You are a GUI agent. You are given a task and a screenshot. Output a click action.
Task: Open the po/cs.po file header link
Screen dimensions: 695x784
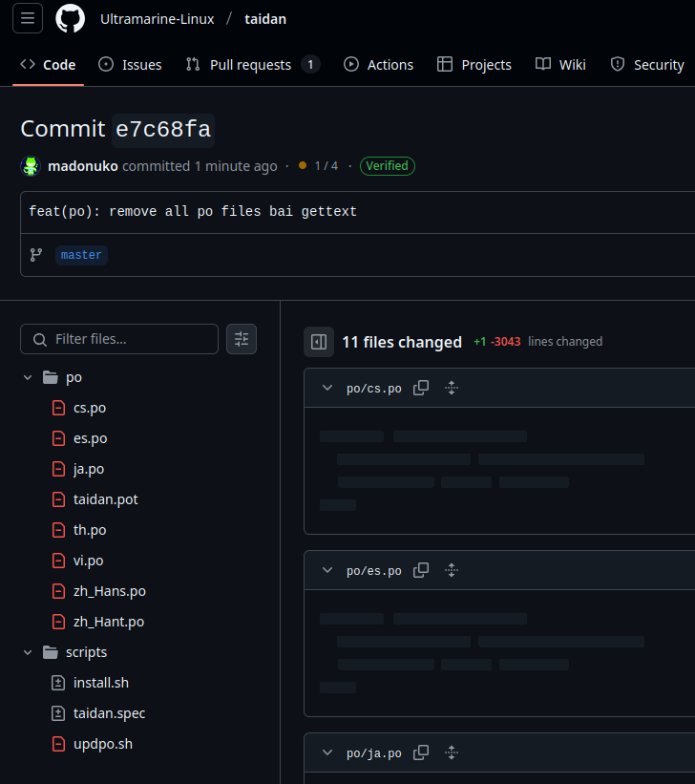(x=374, y=389)
